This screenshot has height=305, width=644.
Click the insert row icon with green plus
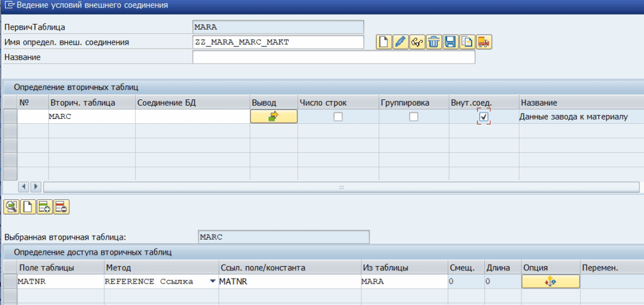[44, 207]
